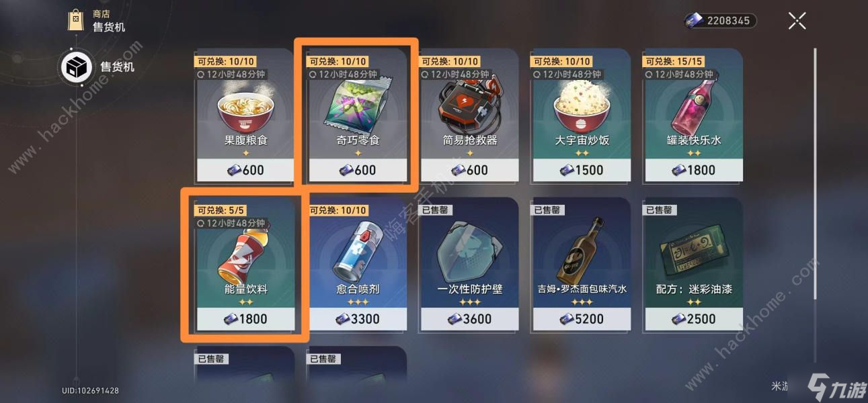Click the 1800 price on 能量饮料
The width and height of the screenshot is (868, 403).
[245, 319]
